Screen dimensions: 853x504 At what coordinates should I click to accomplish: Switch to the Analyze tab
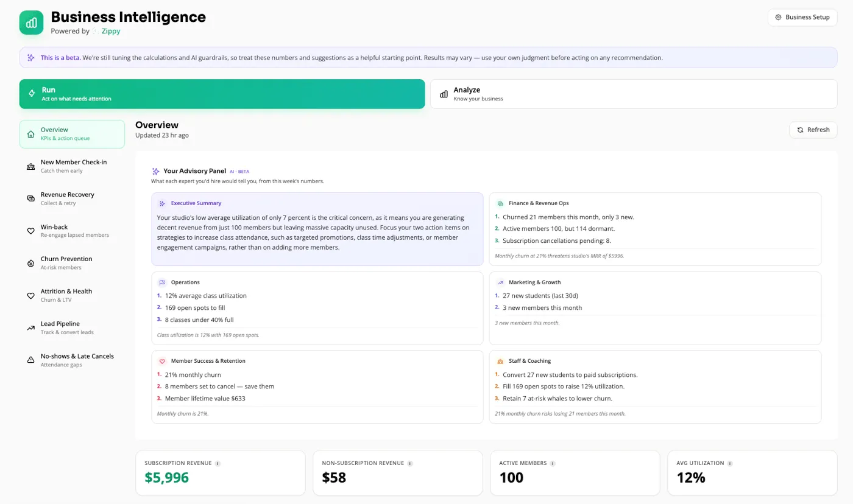point(634,94)
